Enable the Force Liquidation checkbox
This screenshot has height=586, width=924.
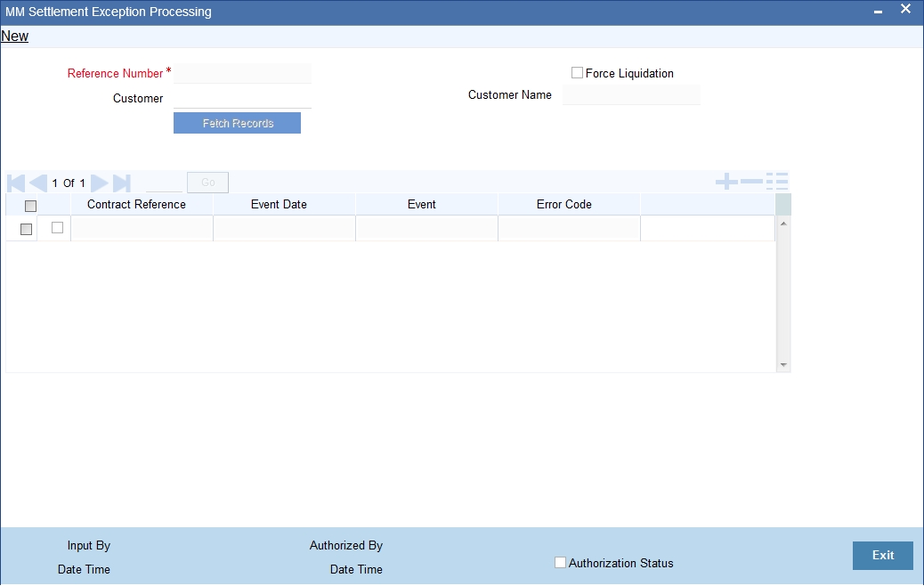577,72
